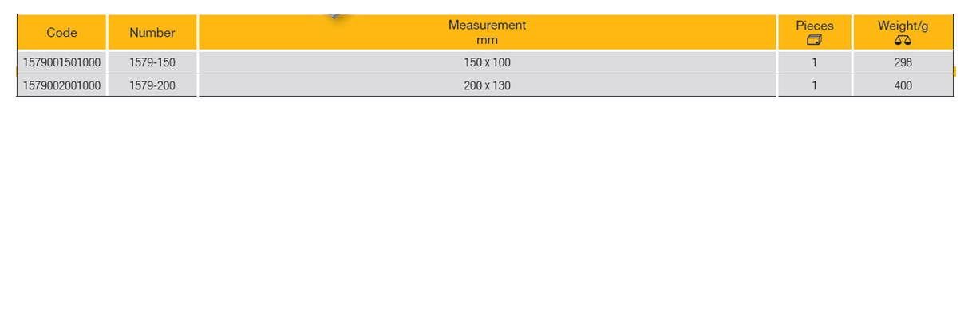The image size is (980, 326).
Task: Click the pieces value for 1579-200
Action: [x=814, y=85]
